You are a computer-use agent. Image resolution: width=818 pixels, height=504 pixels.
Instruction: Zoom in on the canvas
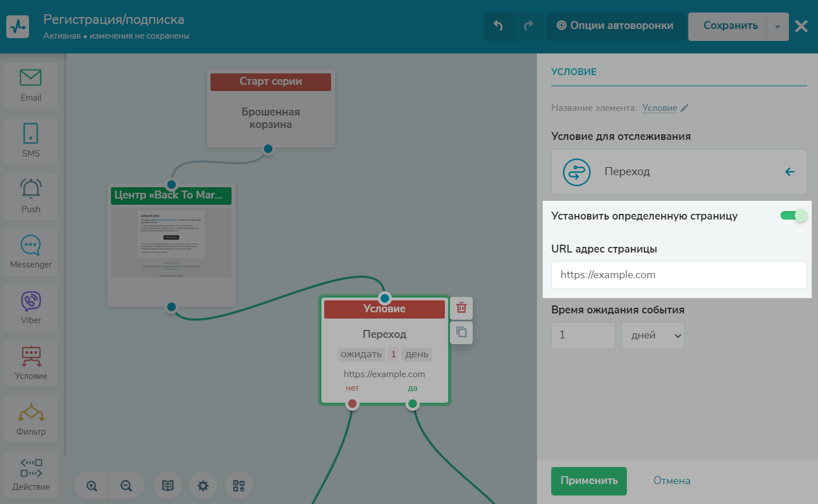pos(92,486)
